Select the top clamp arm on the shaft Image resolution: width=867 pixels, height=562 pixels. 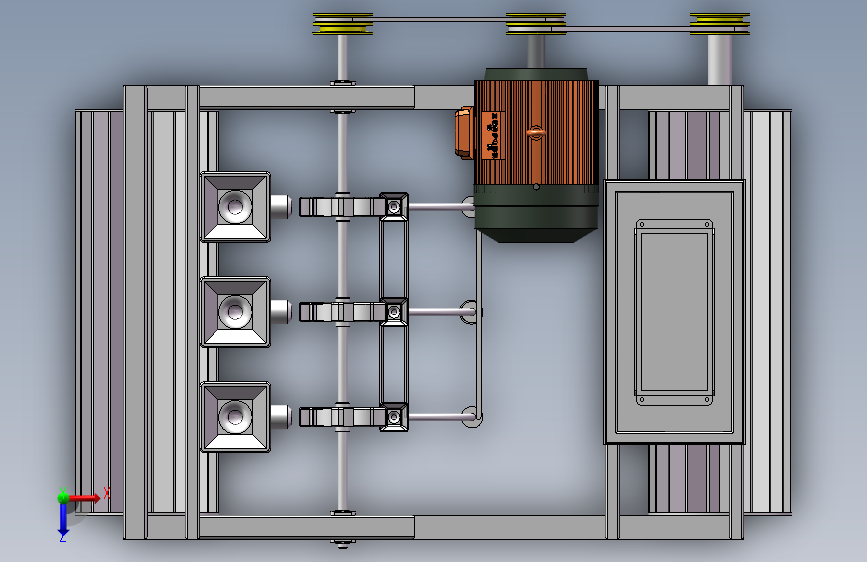click(x=342, y=206)
